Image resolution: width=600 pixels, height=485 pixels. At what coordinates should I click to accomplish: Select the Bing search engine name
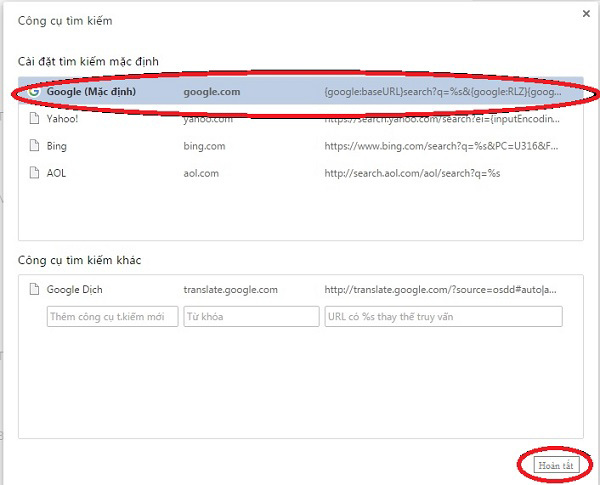coord(58,145)
